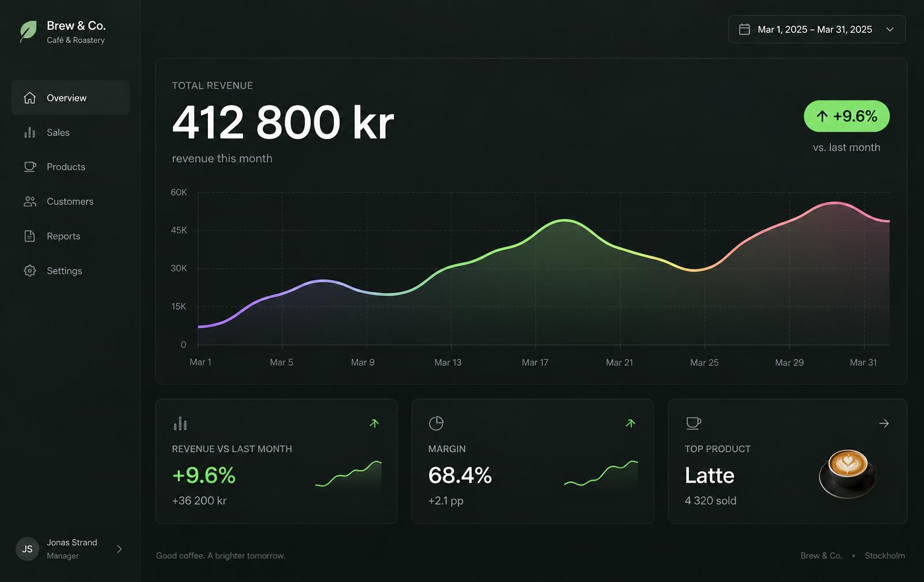Click the +36 200 kr value

coord(199,501)
